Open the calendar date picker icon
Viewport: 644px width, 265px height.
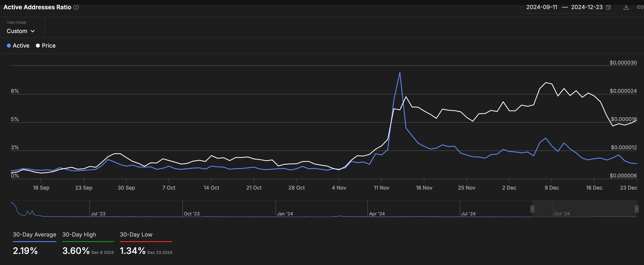(609, 7)
